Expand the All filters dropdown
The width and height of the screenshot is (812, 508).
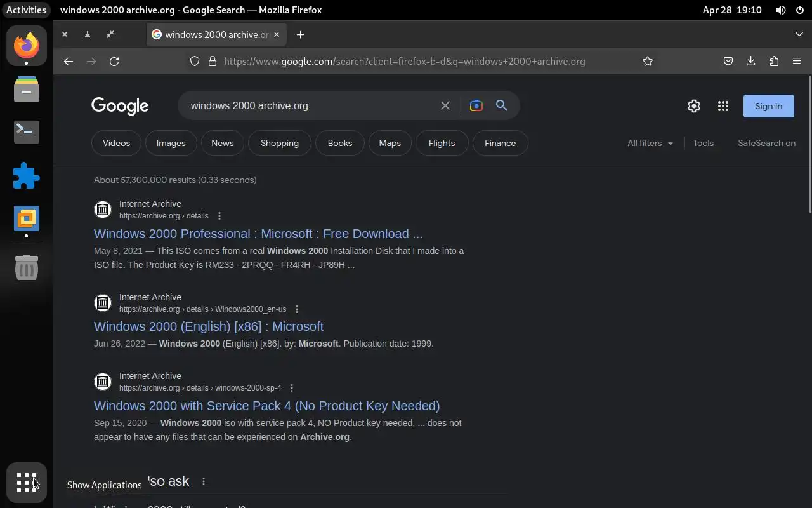(650, 143)
